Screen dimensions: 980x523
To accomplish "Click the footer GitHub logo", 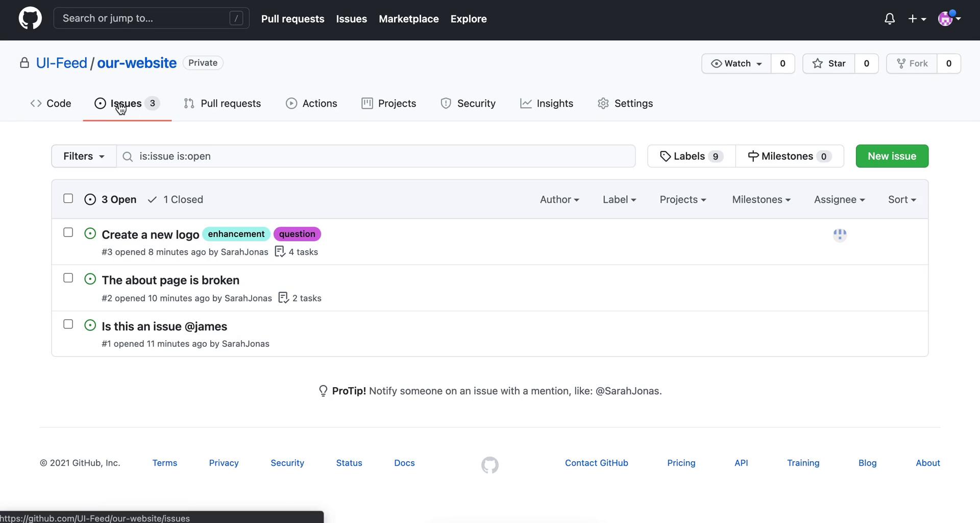I will point(490,465).
